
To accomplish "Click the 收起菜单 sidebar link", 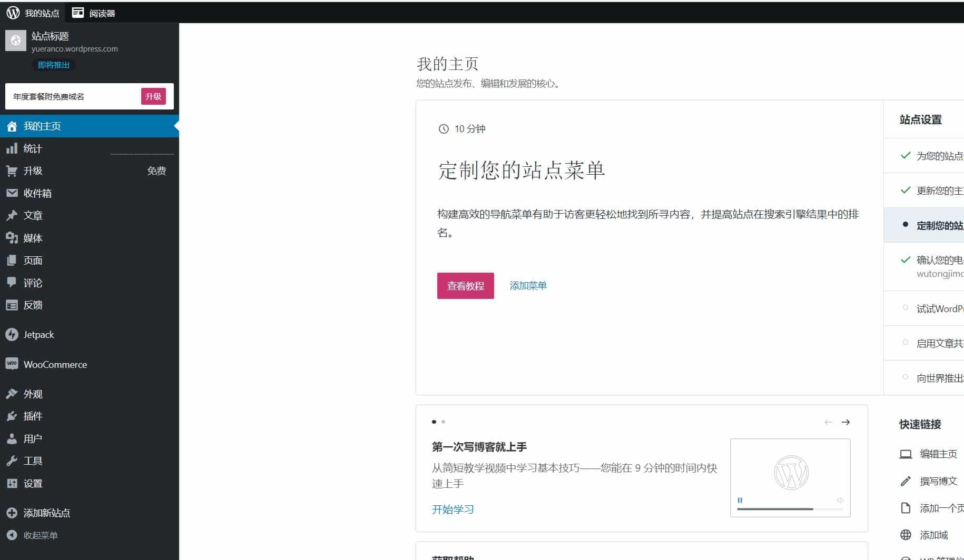I will (90, 535).
